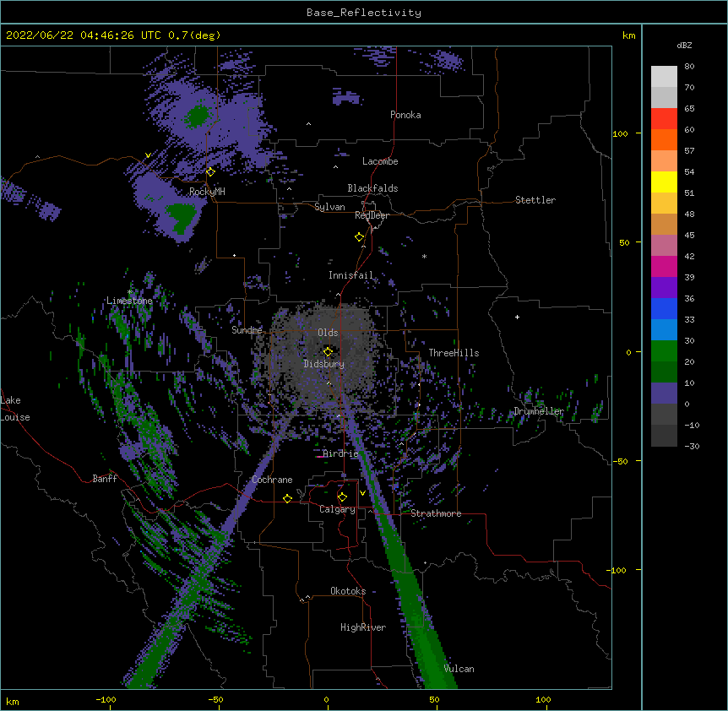Select the yellow diamond marker directly above the Calgary label

pyautogui.click(x=342, y=497)
